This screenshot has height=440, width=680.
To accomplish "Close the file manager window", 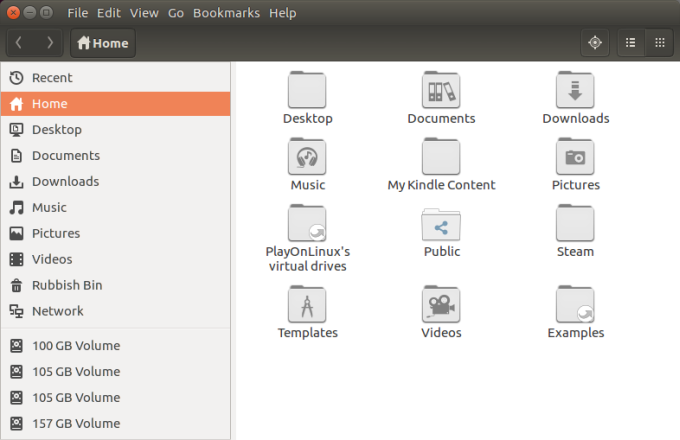I will 13,13.
